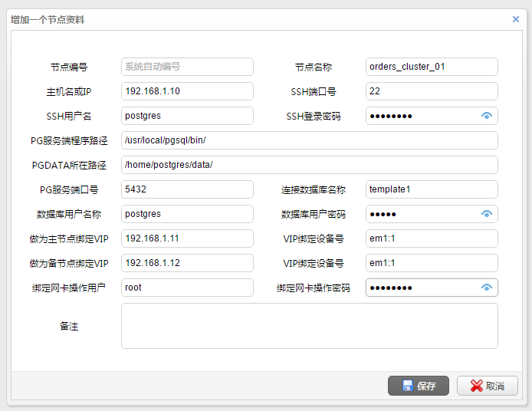Select the SSH用户名 input field
This screenshot has width=532, height=411.
(x=187, y=116)
